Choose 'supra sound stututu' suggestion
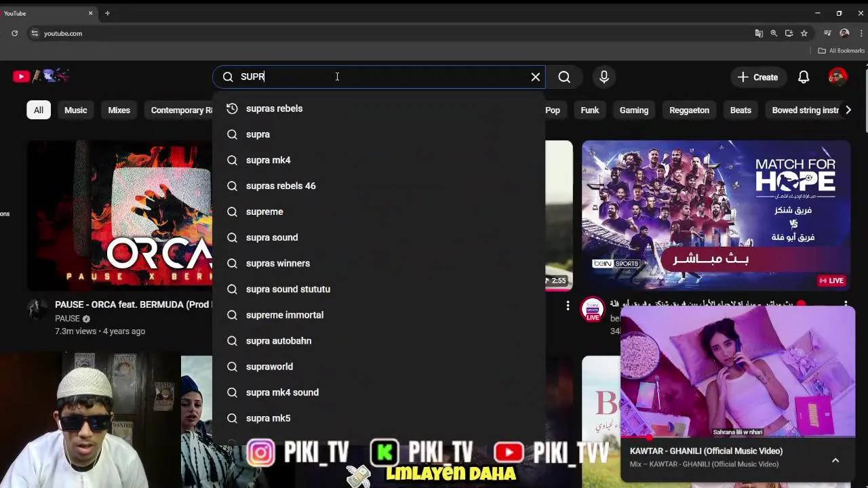Image resolution: width=868 pixels, height=488 pixels. [x=379, y=289]
